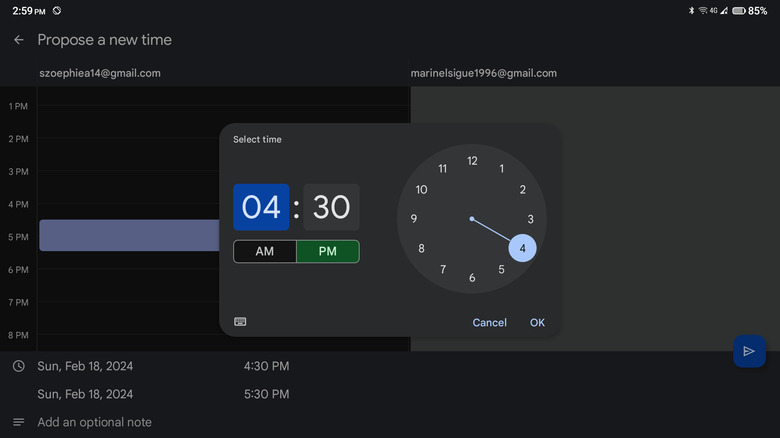Tap the note lines icon
This screenshot has height=438, width=780.
click(19, 422)
